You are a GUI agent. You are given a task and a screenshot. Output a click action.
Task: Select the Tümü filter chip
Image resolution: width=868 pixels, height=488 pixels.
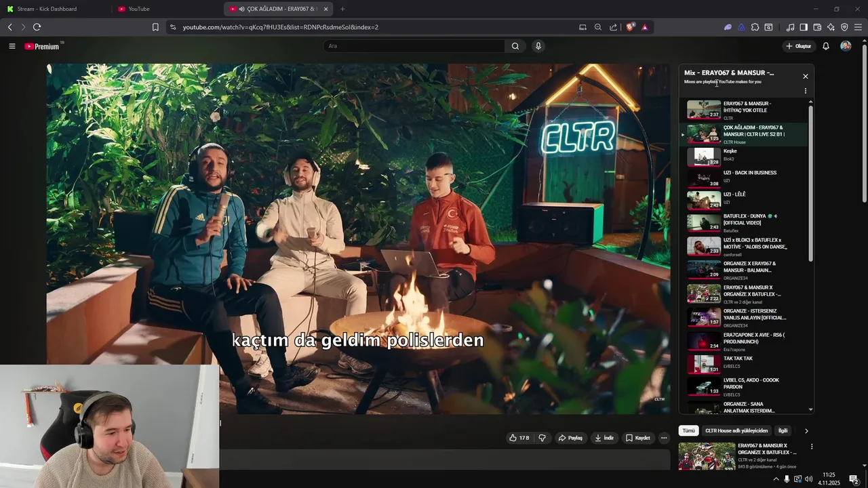point(688,431)
